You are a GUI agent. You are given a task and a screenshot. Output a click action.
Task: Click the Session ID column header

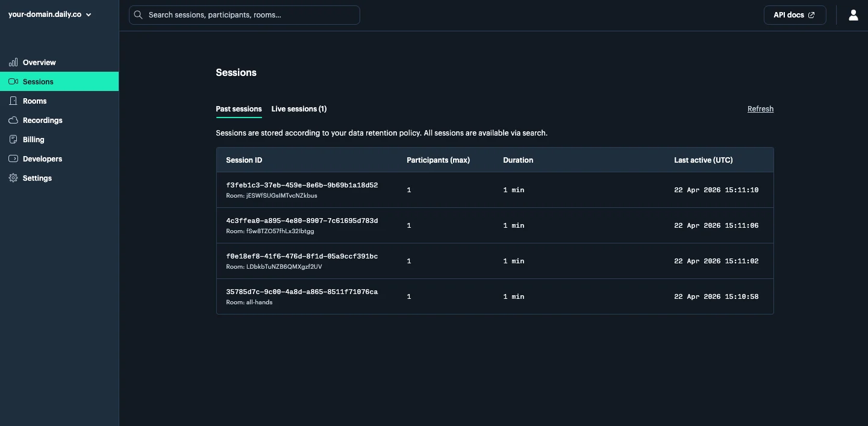click(244, 160)
